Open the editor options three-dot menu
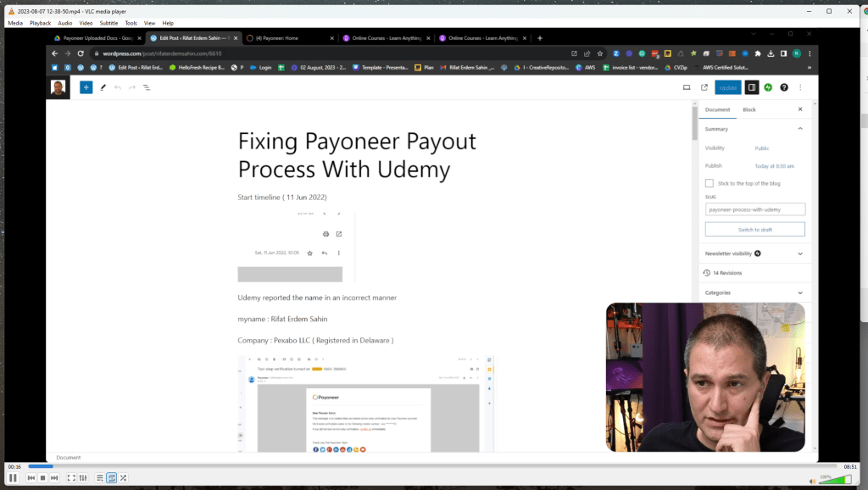The image size is (868, 490). tap(800, 87)
